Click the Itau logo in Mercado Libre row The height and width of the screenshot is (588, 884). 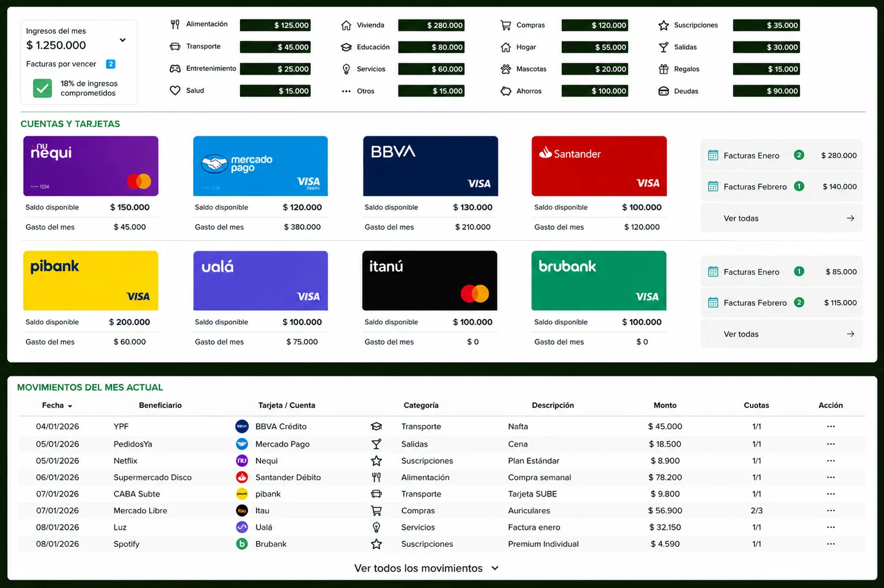click(x=242, y=510)
